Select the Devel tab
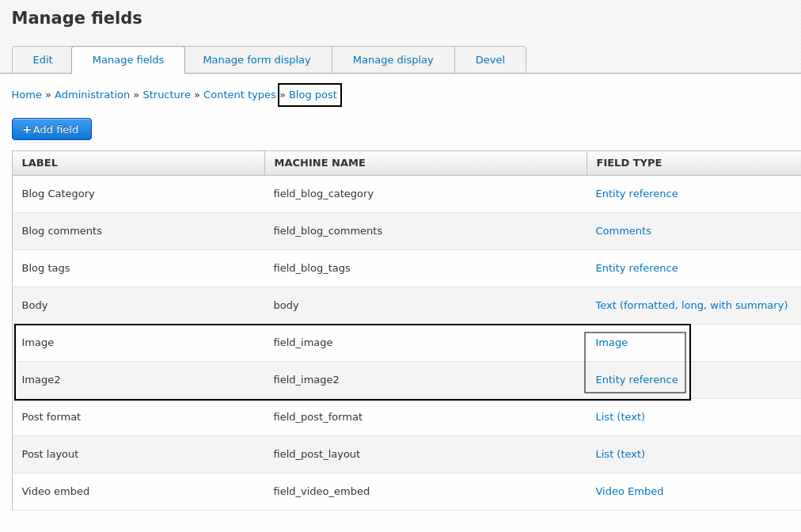The width and height of the screenshot is (801, 532). coord(490,59)
